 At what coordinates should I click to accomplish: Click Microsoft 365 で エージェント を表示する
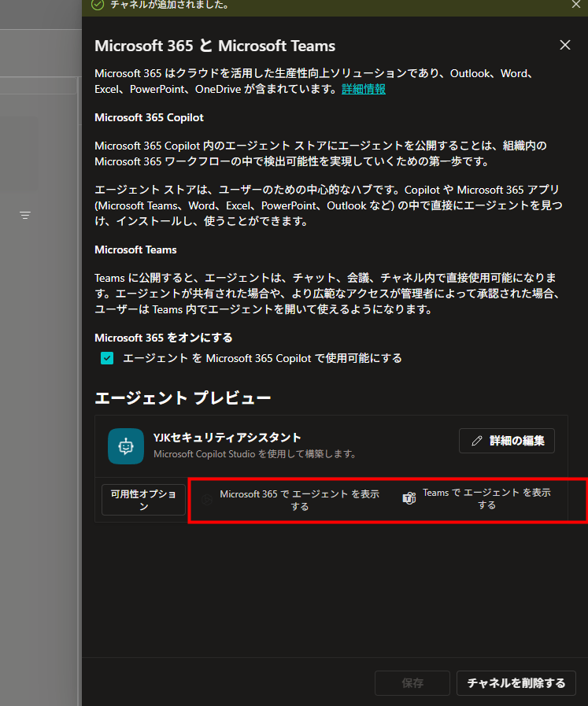[x=291, y=500]
